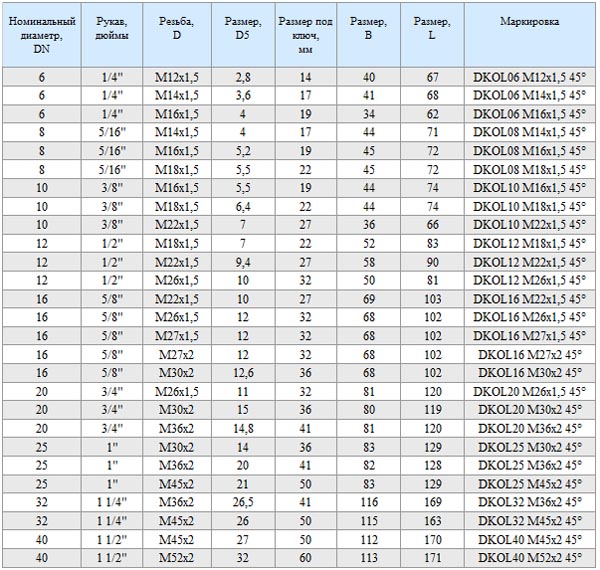Viewport: 600px width, 570px height.
Task: Click the 'Номинальный диаметр, DN' column header
Action: [x=42, y=35]
